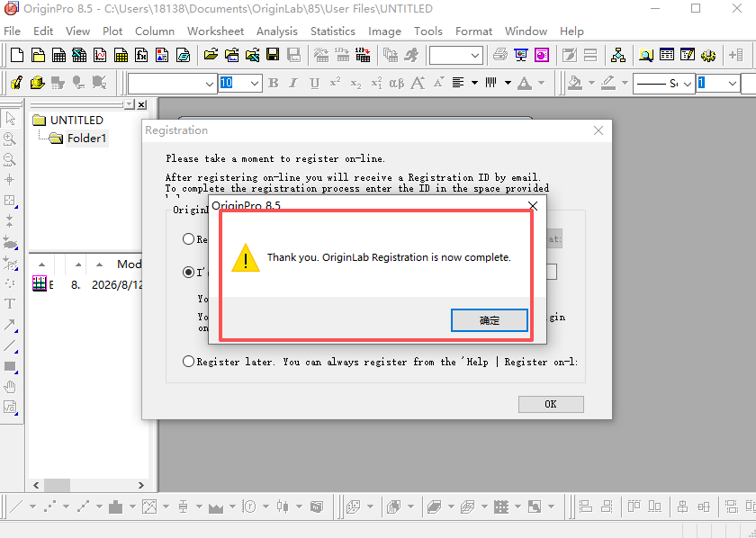Select the Zoom In tool
The image size is (756, 538).
point(10,139)
